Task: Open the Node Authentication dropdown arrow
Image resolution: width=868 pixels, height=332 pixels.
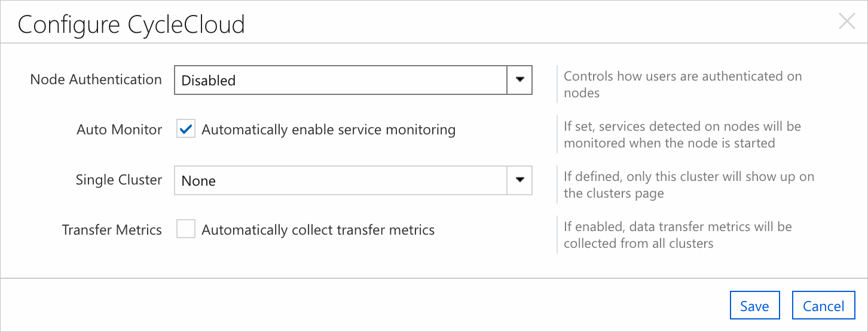Action: click(x=519, y=80)
